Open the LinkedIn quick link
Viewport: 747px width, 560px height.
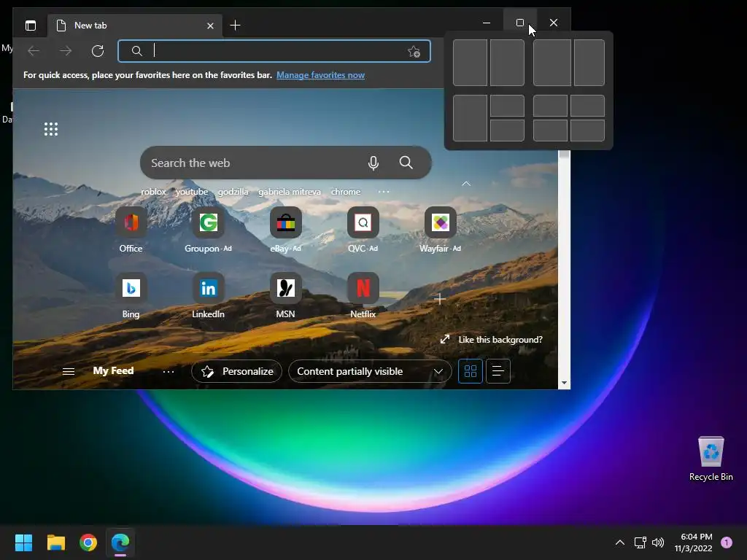(x=208, y=295)
